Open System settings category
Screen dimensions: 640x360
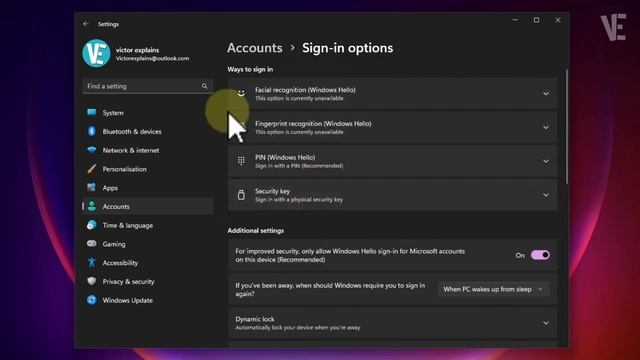click(148, 113)
